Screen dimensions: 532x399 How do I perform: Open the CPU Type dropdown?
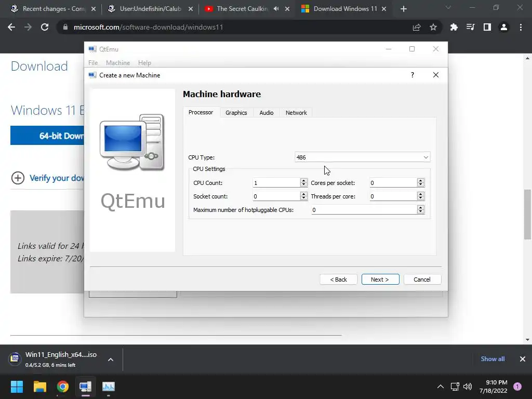362,157
